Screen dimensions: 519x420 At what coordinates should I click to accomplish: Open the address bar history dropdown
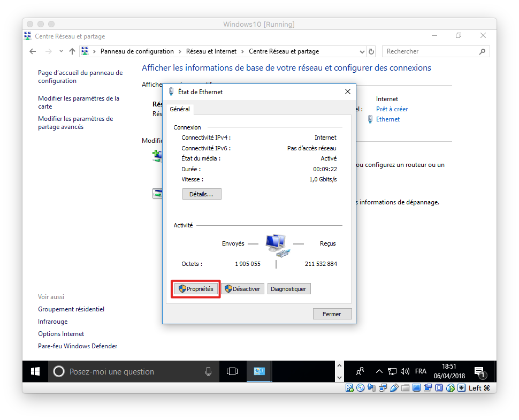(362, 52)
